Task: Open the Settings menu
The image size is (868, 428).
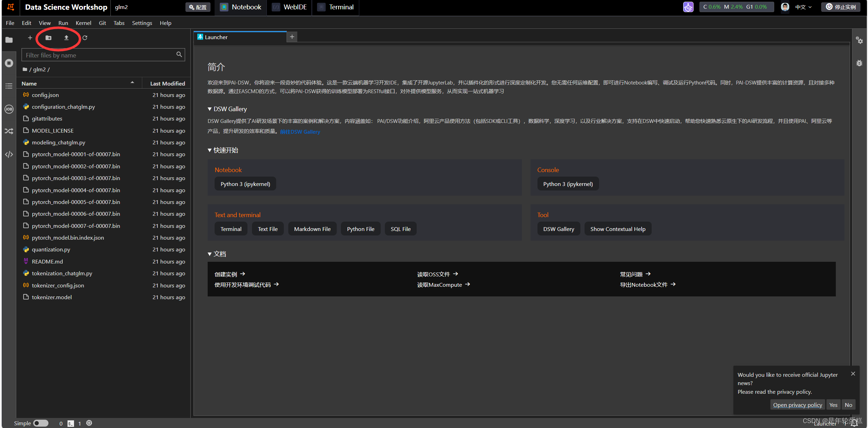Action: point(142,23)
